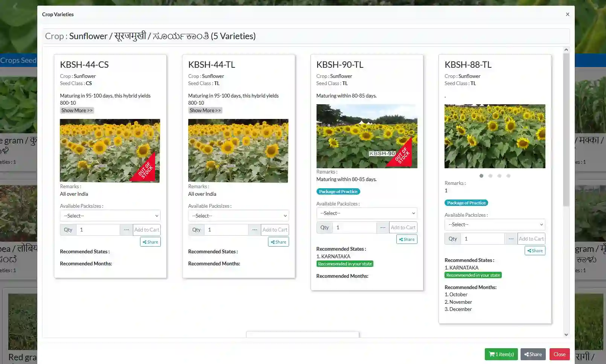
Task: Share the KBSH-44-CS variety
Action: 150,242
